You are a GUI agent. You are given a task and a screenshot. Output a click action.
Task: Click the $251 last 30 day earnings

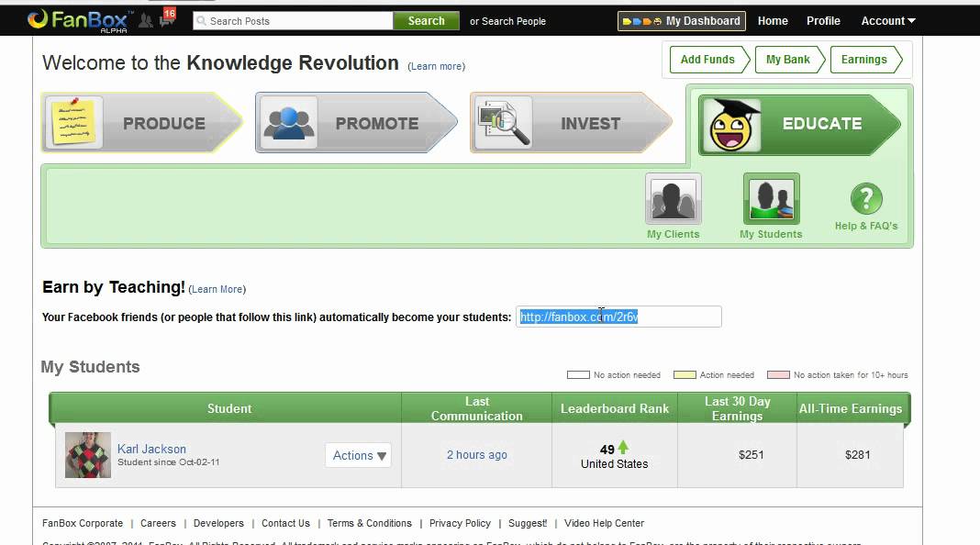tap(752, 454)
